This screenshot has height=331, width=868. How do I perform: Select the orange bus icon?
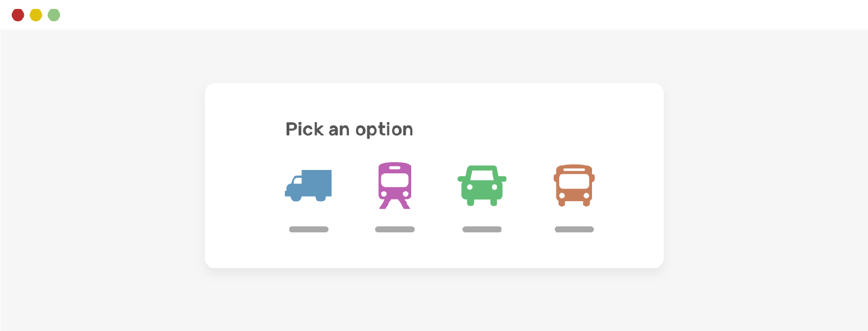click(574, 186)
